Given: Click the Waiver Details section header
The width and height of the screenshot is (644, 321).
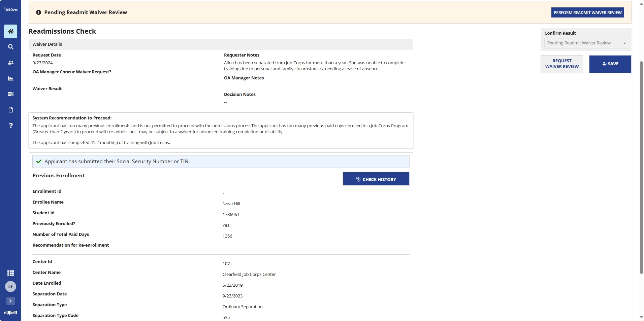Looking at the screenshot, I should tap(221, 44).
